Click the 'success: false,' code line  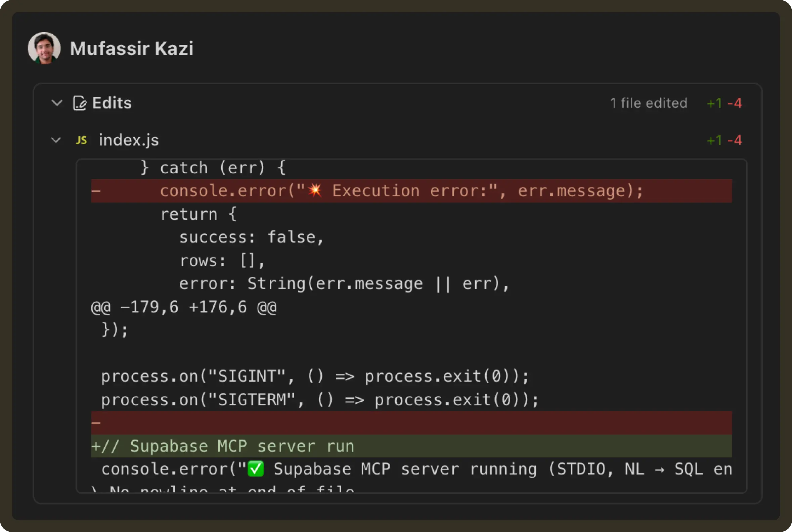pyautogui.click(x=252, y=237)
